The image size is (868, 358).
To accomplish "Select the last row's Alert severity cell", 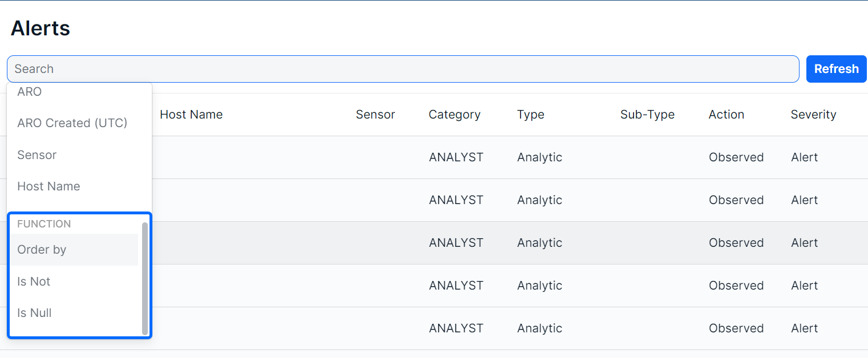I will coord(804,328).
